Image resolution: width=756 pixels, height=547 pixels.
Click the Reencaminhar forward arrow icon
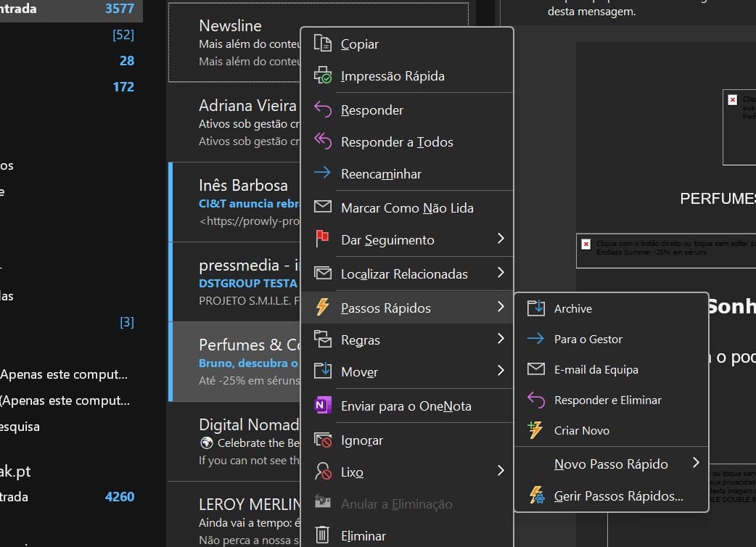pos(322,173)
